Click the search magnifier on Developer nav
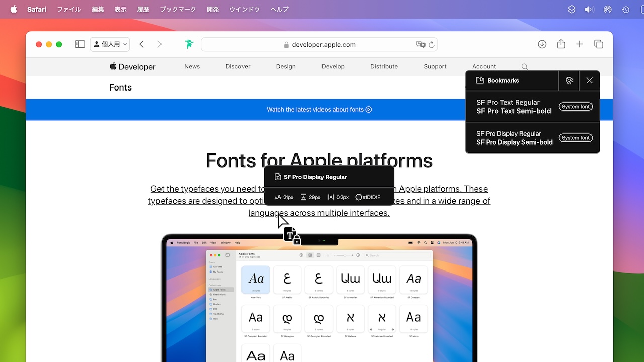 click(x=525, y=66)
